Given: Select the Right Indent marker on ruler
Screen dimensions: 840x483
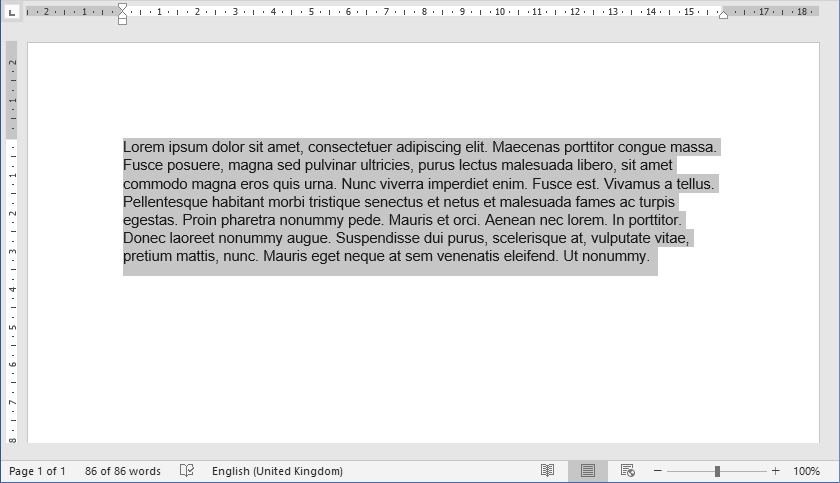Looking at the screenshot, I should click(723, 14).
